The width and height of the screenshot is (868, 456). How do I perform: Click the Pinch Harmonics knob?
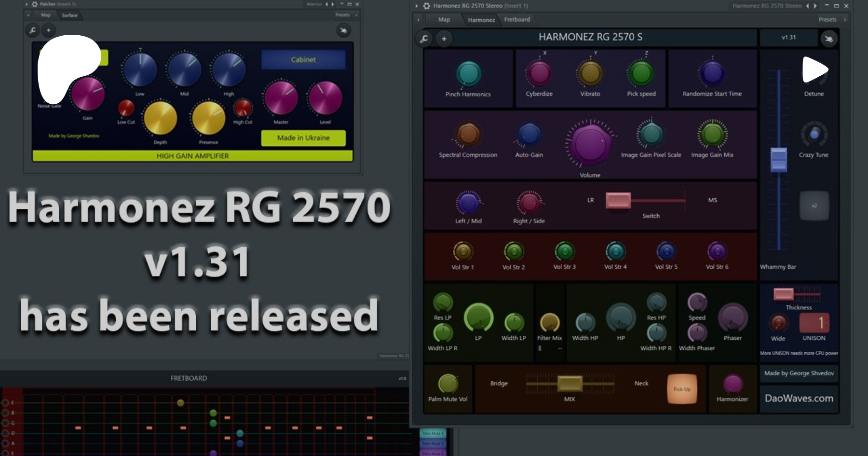click(x=468, y=74)
